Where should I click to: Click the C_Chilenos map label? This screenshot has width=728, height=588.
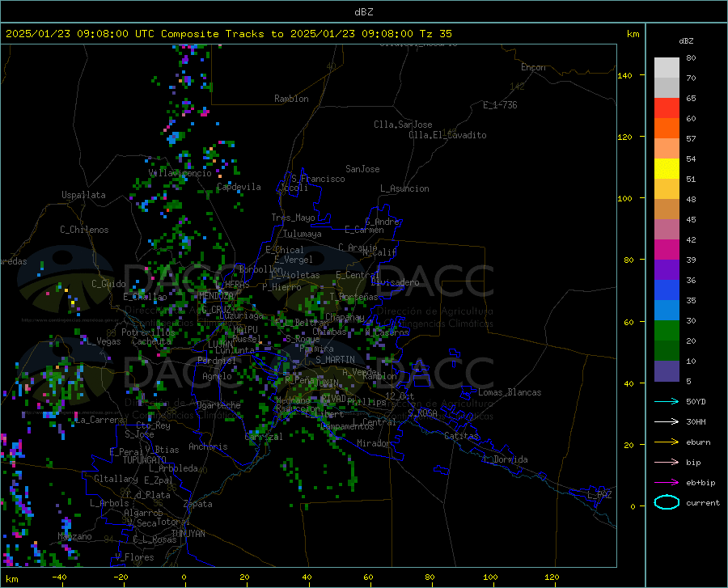tap(84, 230)
